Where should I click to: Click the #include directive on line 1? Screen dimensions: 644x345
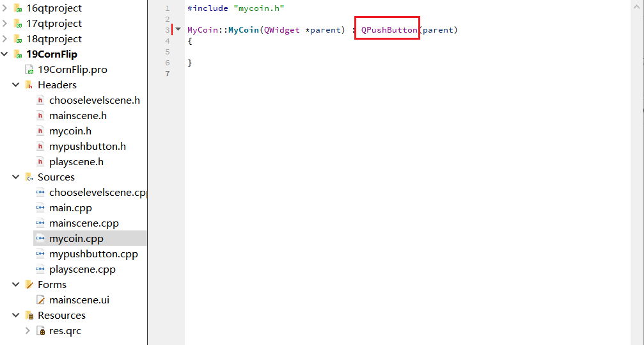pyautogui.click(x=208, y=8)
